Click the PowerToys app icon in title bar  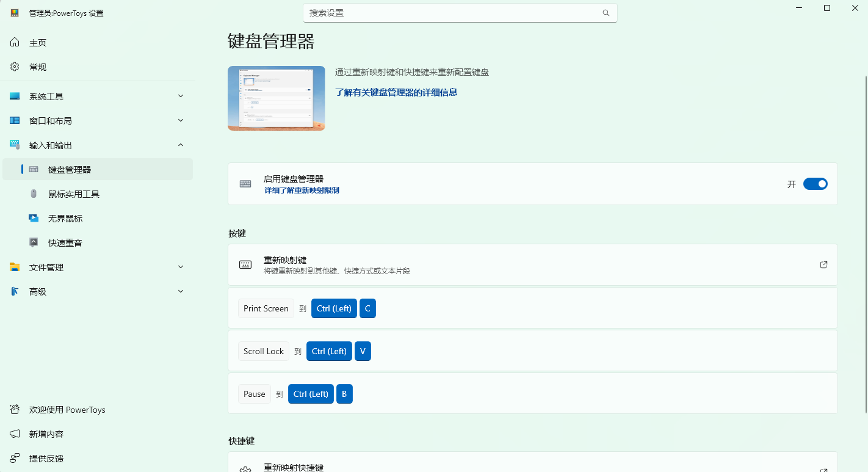tap(15, 13)
